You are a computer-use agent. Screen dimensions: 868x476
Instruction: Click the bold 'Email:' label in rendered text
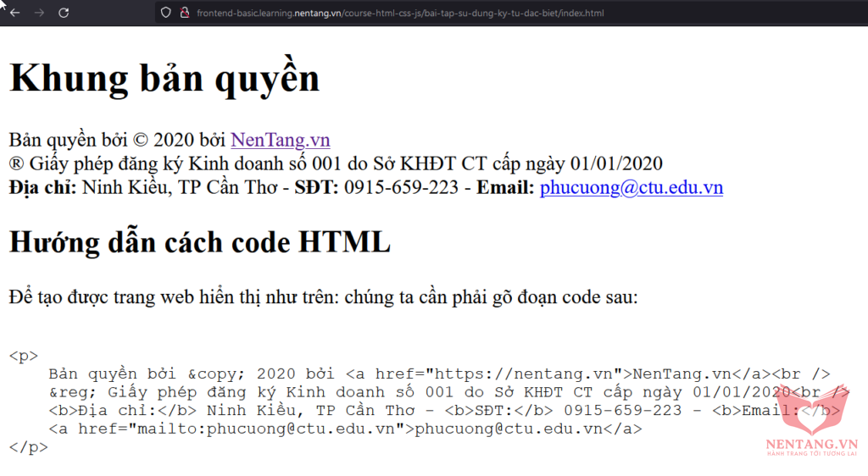tap(505, 187)
